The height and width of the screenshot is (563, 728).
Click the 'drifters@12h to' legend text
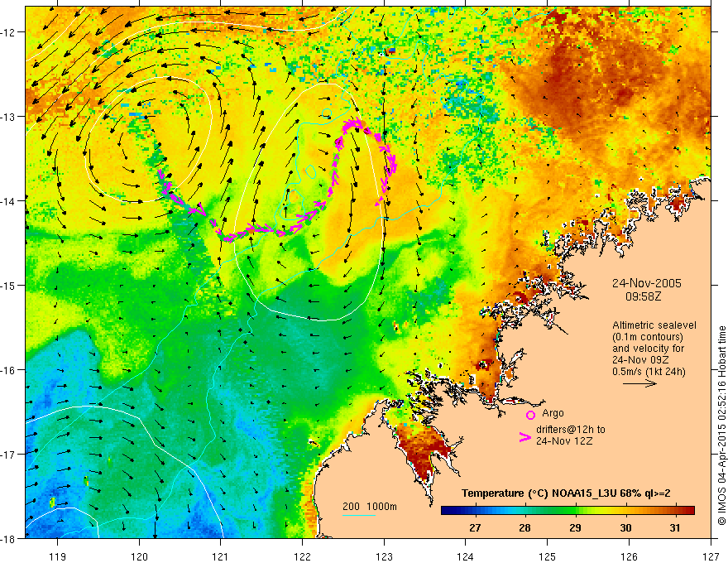[571, 430]
